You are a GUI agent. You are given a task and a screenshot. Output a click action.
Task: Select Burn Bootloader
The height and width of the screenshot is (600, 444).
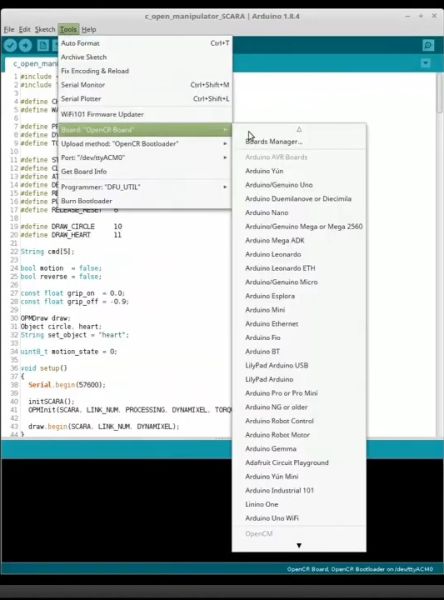pos(145,201)
